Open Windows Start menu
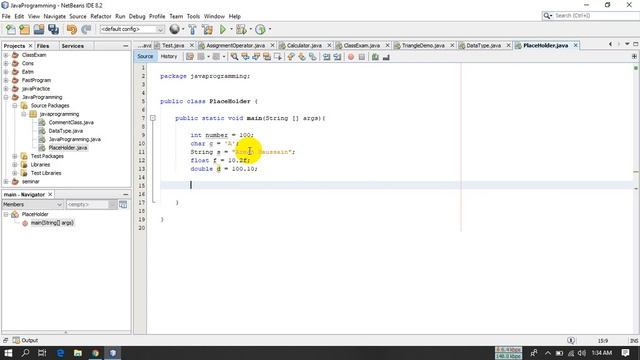 point(8,353)
